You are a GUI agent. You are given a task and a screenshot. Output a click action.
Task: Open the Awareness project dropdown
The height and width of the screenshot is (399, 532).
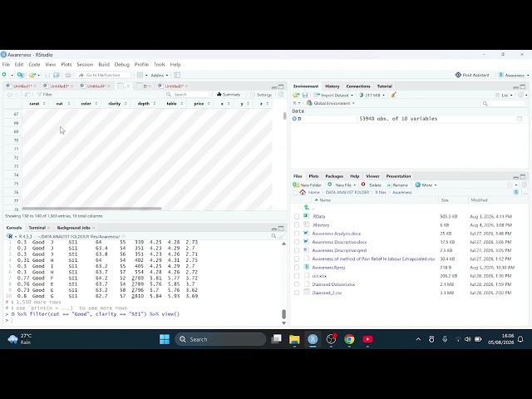tap(514, 76)
